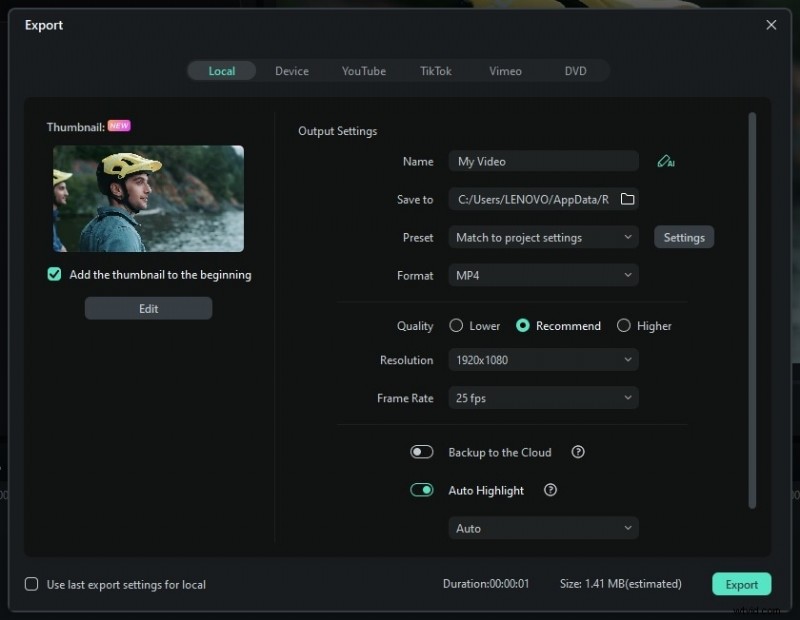Uncheck Add the thumbnail to the beginning

pos(54,275)
